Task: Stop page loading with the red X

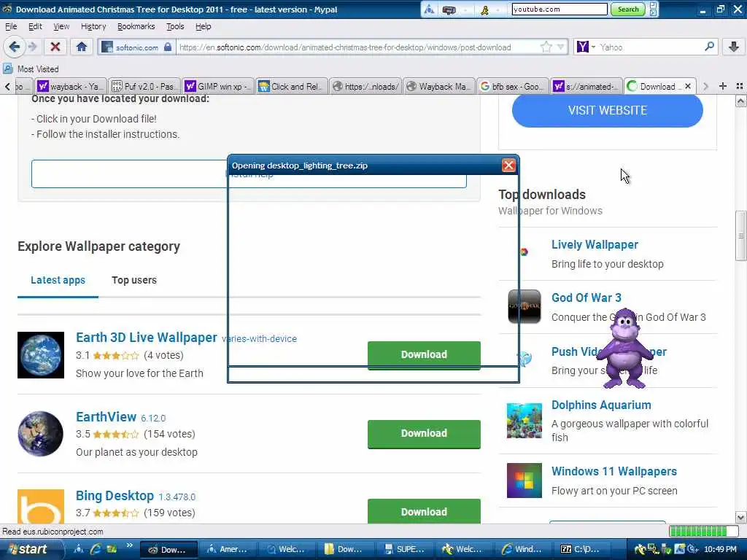Action: [55, 47]
